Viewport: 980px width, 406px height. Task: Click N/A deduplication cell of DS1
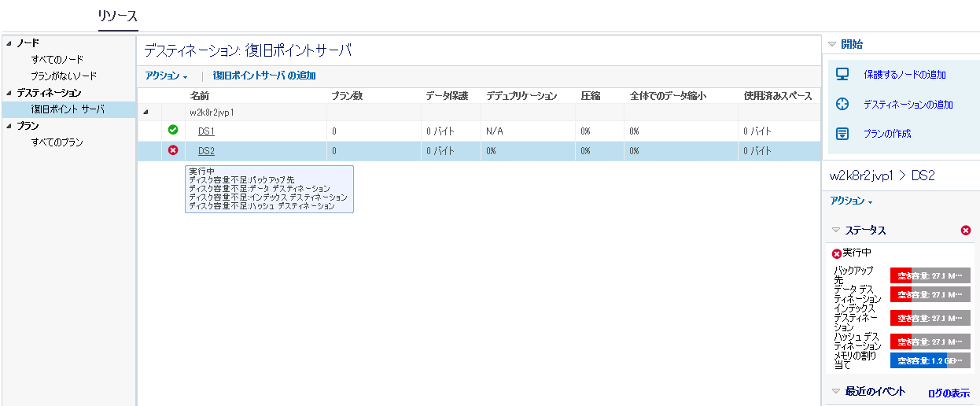pos(495,131)
